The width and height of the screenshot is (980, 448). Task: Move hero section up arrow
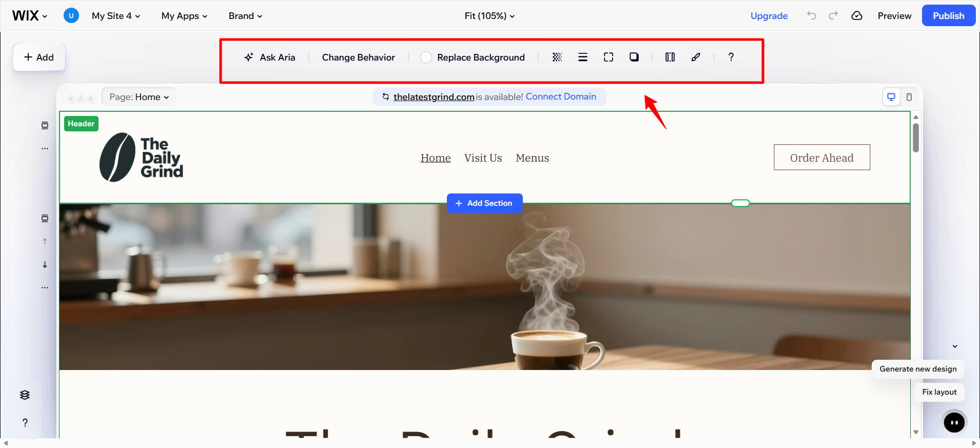(45, 241)
